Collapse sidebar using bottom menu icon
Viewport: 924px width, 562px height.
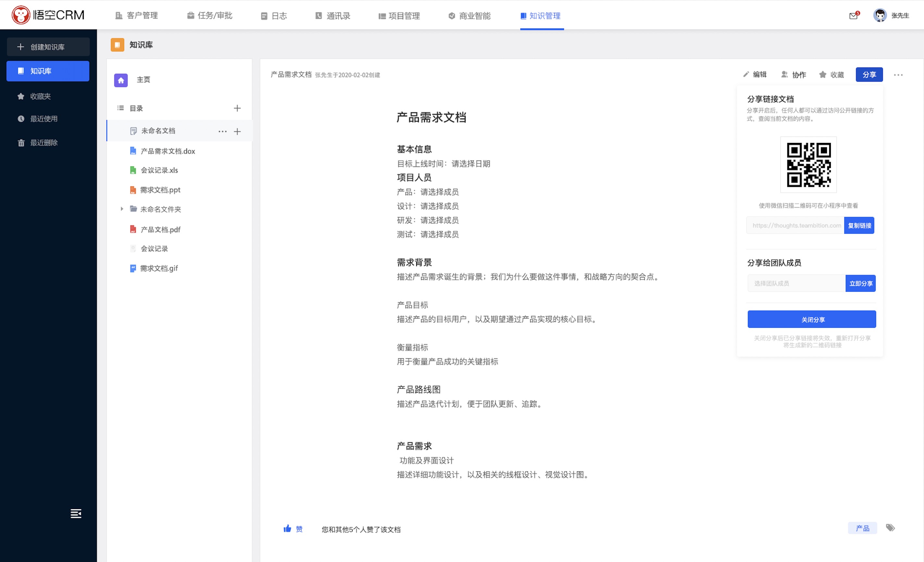tap(76, 514)
